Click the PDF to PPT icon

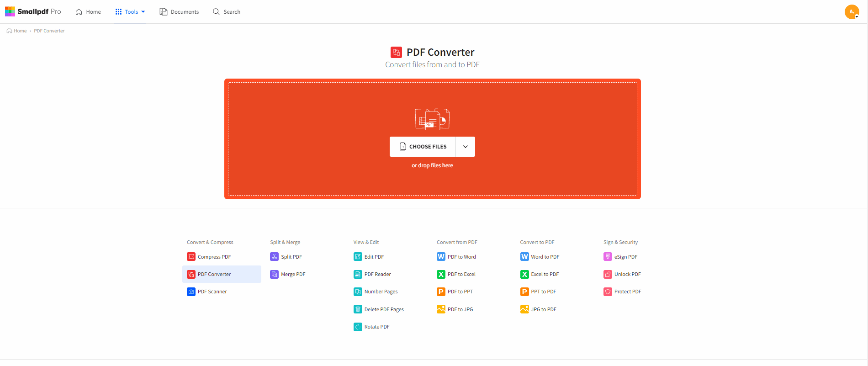click(441, 292)
